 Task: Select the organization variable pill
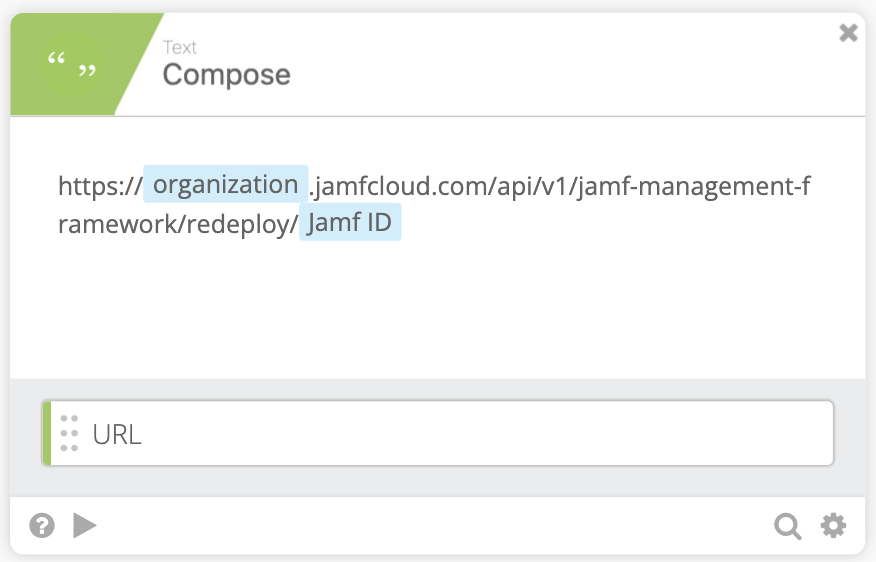[226, 184]
